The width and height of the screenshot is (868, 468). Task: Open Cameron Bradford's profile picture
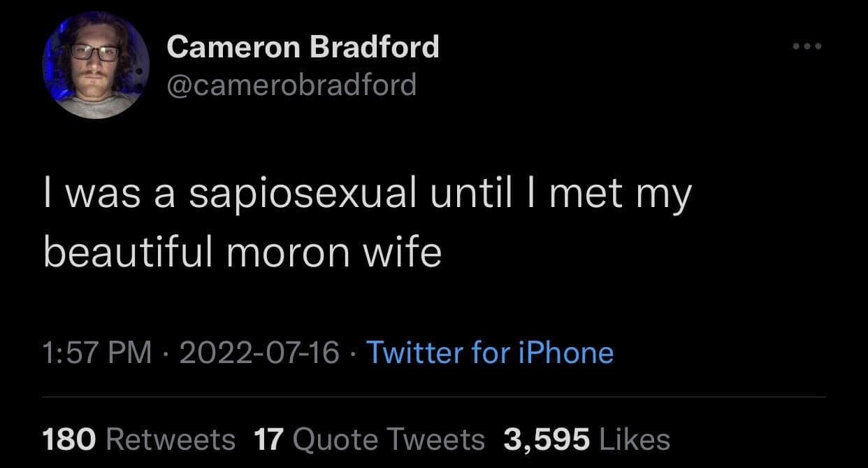(96, 66)
